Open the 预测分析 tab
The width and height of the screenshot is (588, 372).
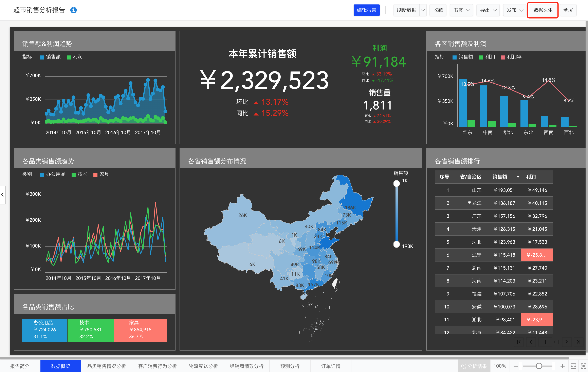pyautogui.click(x=290, y=366)
